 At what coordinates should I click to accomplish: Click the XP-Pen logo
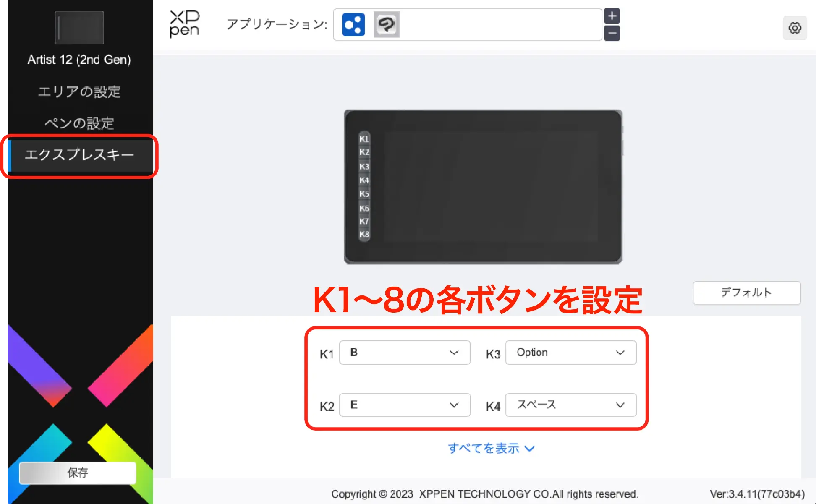(185, 24)
